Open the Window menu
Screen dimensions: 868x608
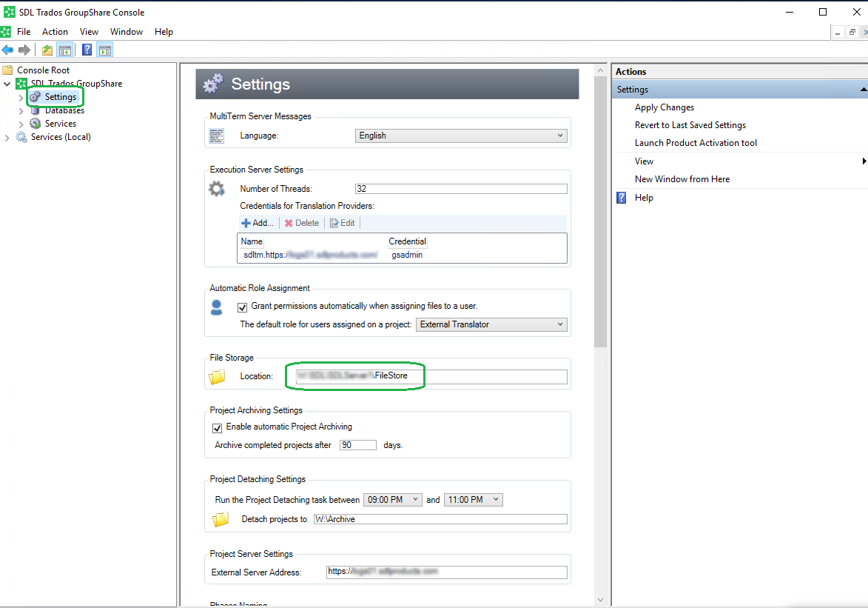[x=127, y=32]
